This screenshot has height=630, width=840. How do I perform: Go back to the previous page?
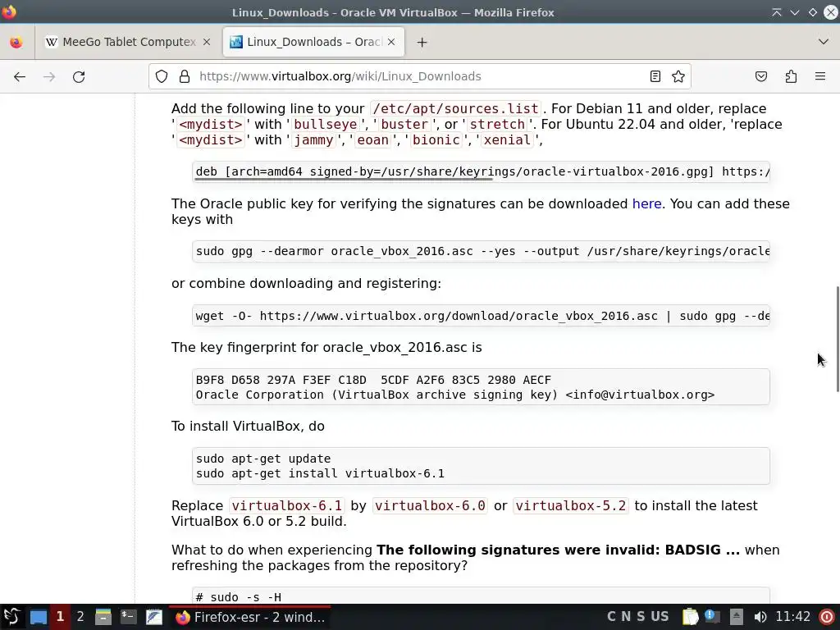coord(20,76)
